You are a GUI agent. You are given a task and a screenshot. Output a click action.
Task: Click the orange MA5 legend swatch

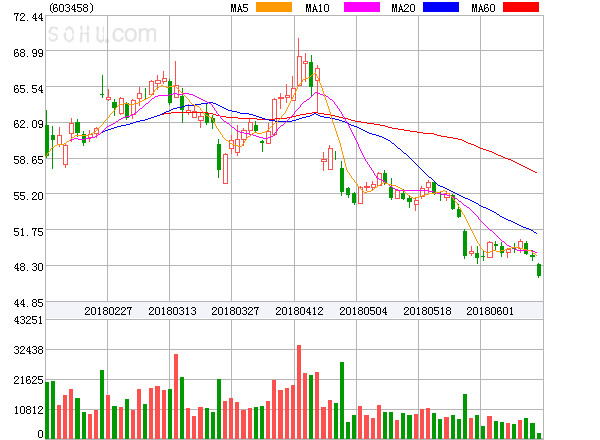coord(274,7)
